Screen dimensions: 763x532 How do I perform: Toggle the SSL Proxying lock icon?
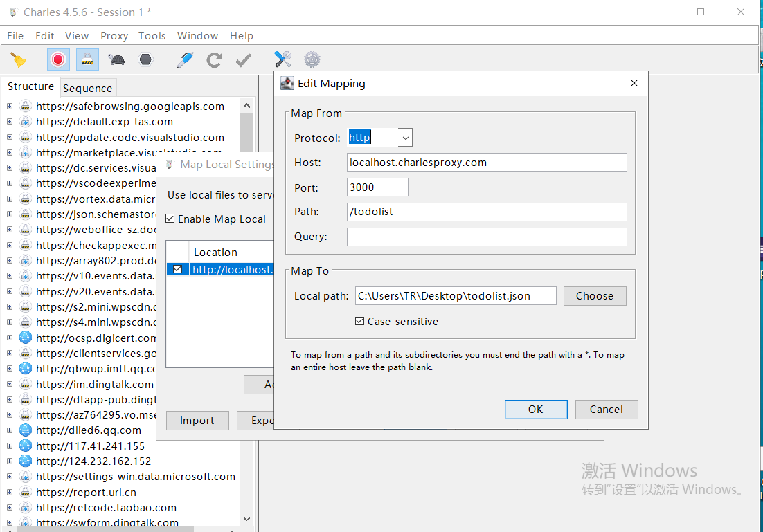click(x=88, y=59)
